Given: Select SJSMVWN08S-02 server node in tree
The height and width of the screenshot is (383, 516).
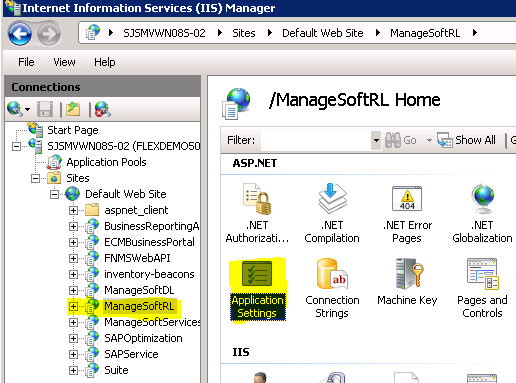Looking at the screenshot, I should pos(124,146).
